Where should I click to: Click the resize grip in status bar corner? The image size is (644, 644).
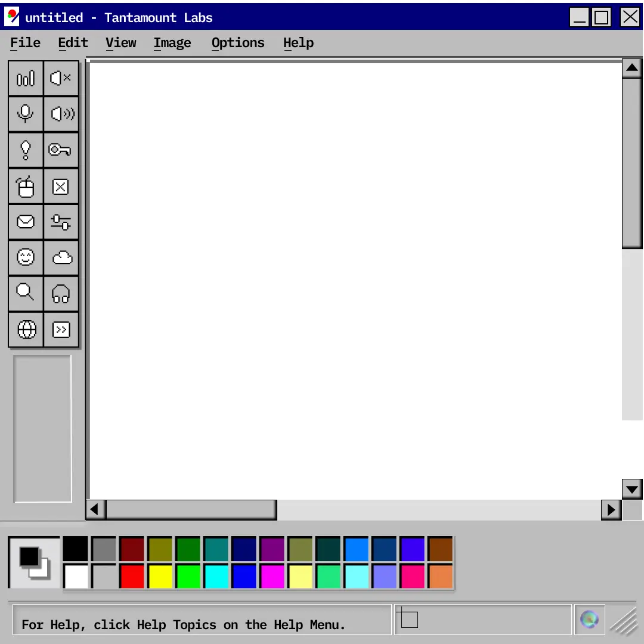pos(624,621)
